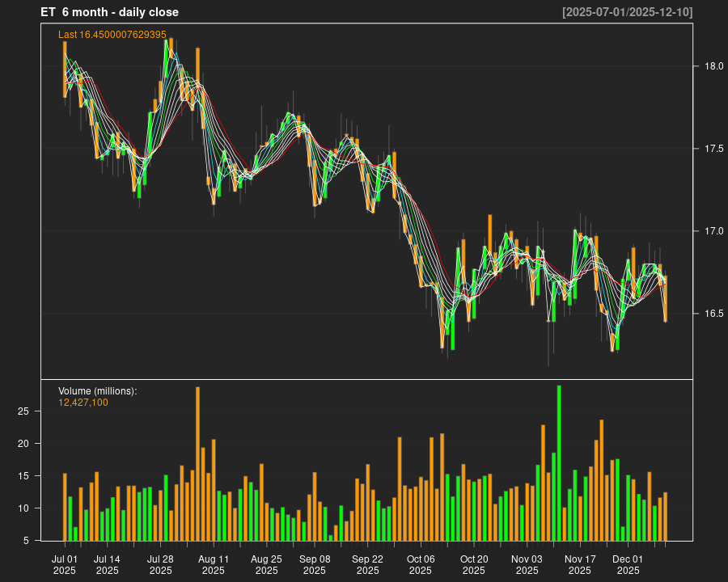Select the 'Oct 06 2025' x-axis date
728x582 pixels.
[x=421, y=564]
